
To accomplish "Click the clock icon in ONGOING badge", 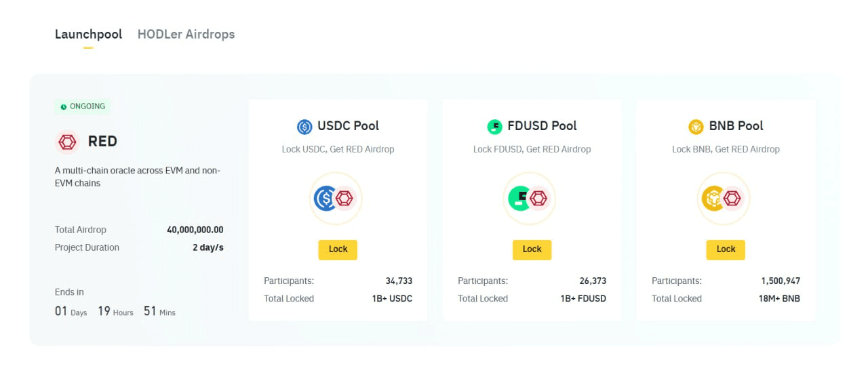I will pyautogui.click(x=64, y=107).
